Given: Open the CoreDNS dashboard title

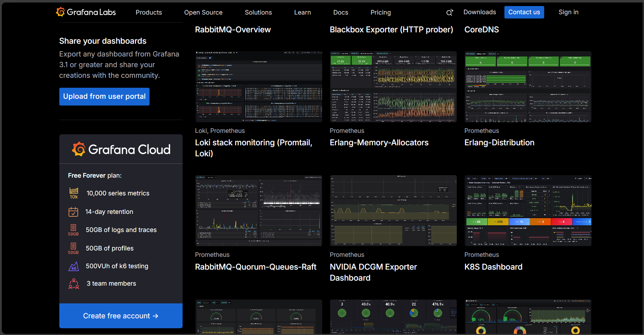Looking at the screenshot, I should point(482,29).
